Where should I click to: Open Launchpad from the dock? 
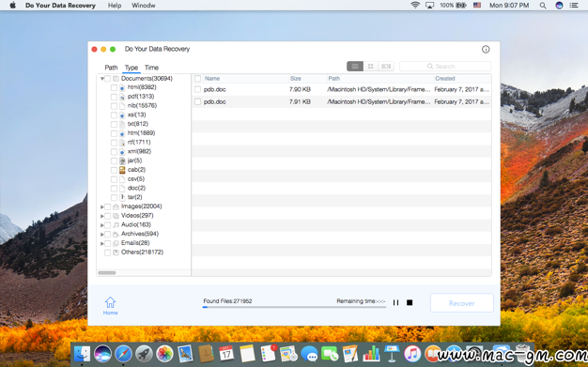144,354
